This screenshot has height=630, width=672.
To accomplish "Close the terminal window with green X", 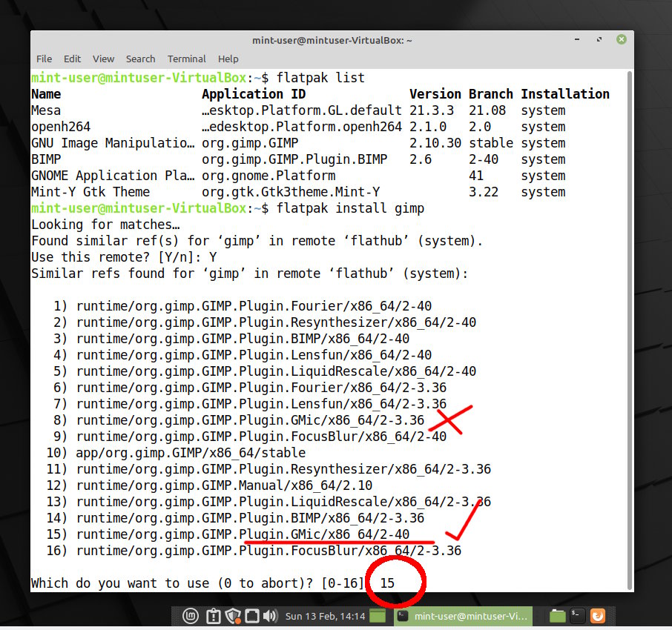I will click(x=621, y=39).
